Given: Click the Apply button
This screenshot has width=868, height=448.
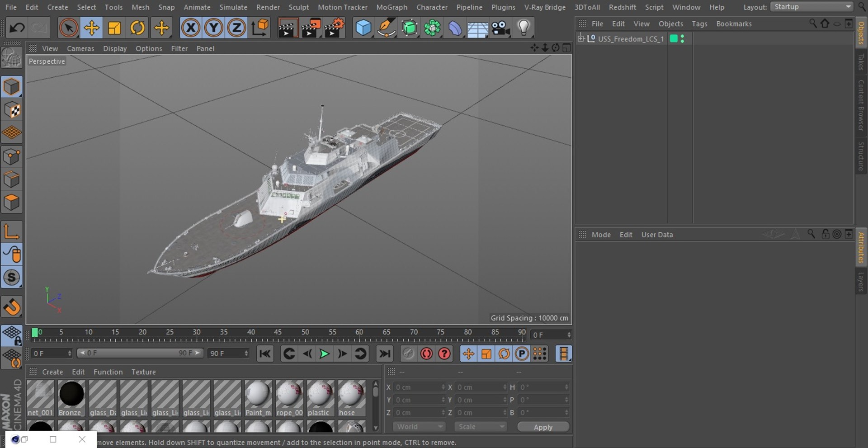Looking at the screenshot, I should [543, 427].
